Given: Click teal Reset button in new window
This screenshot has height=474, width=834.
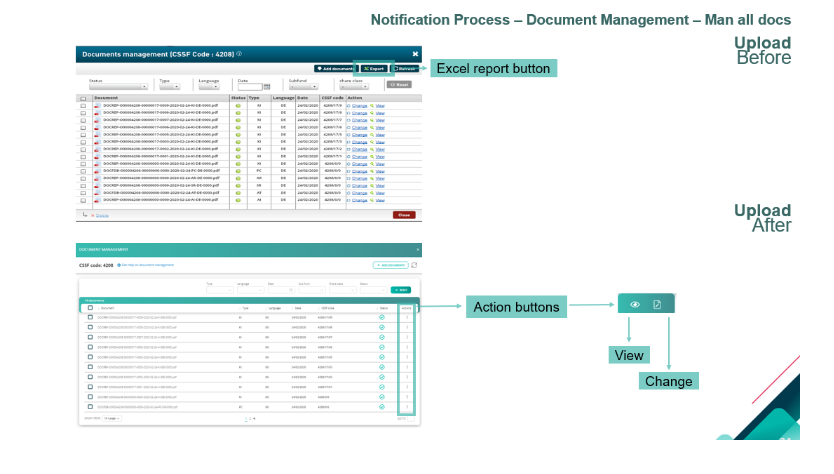Looking at the screenshot, I should pyautogui.click(x=401, y=290).
